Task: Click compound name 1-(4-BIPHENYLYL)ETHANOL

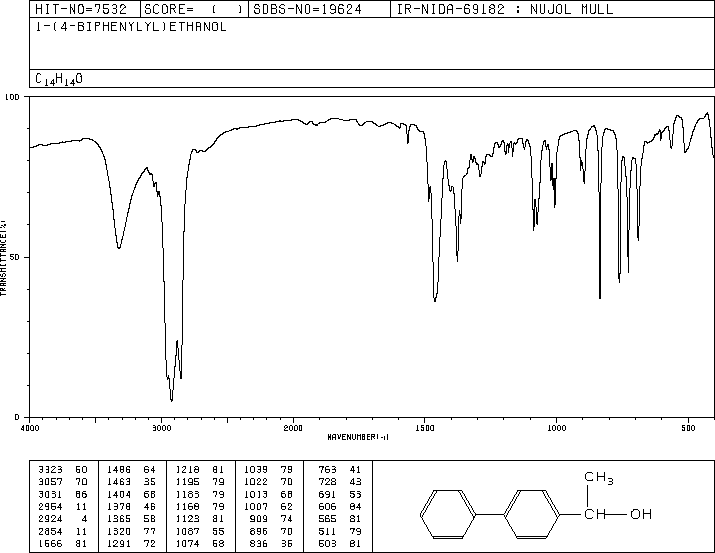Action: click(x=131, y=27)
